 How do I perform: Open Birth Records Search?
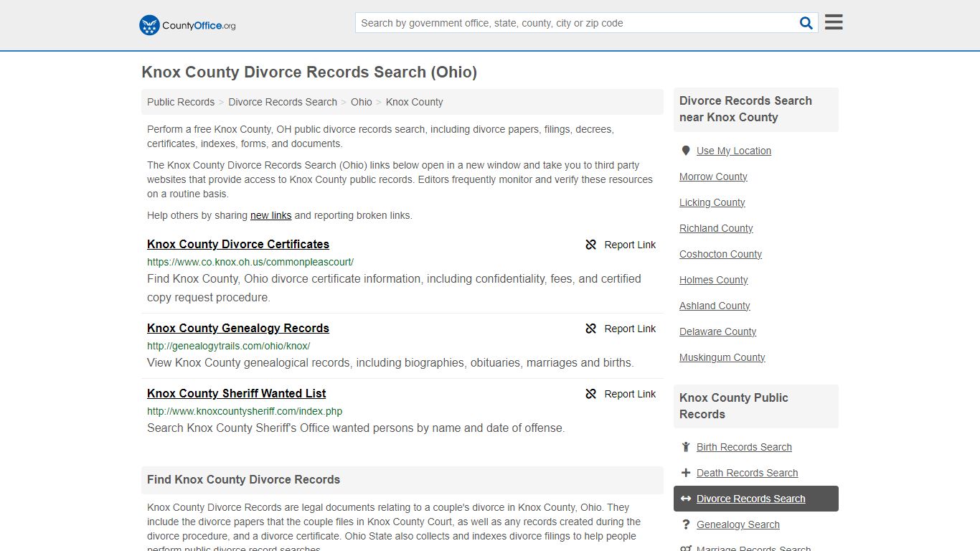(x=744, y=447)
